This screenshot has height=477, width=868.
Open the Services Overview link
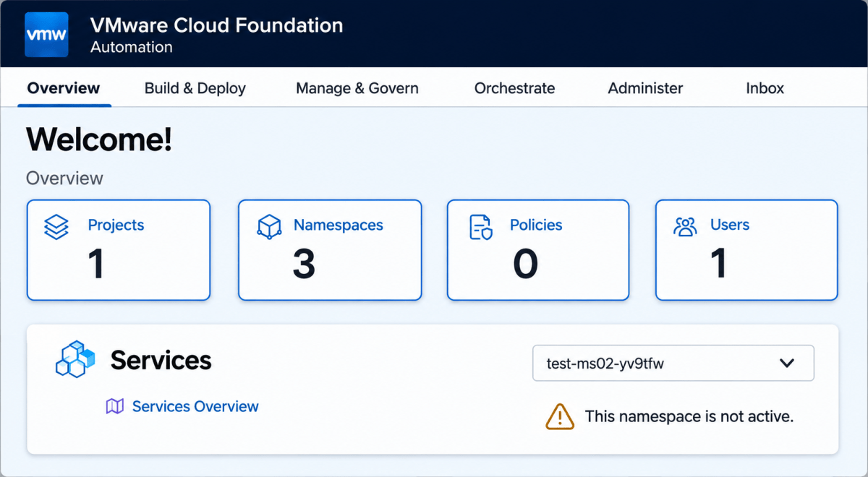195,407
